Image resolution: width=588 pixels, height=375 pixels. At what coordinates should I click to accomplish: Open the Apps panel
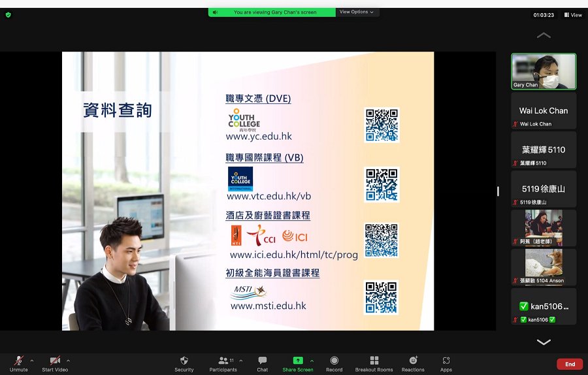pos(446,361)
